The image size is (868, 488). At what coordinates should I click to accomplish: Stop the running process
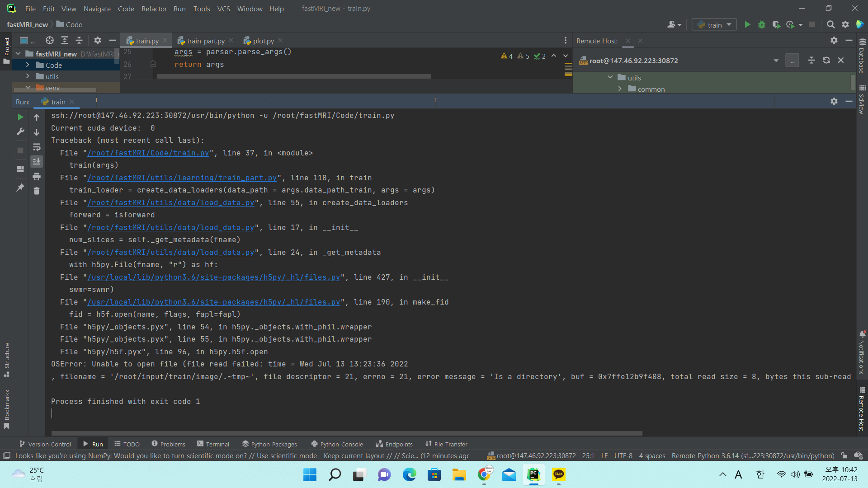[x=20, y=150]
